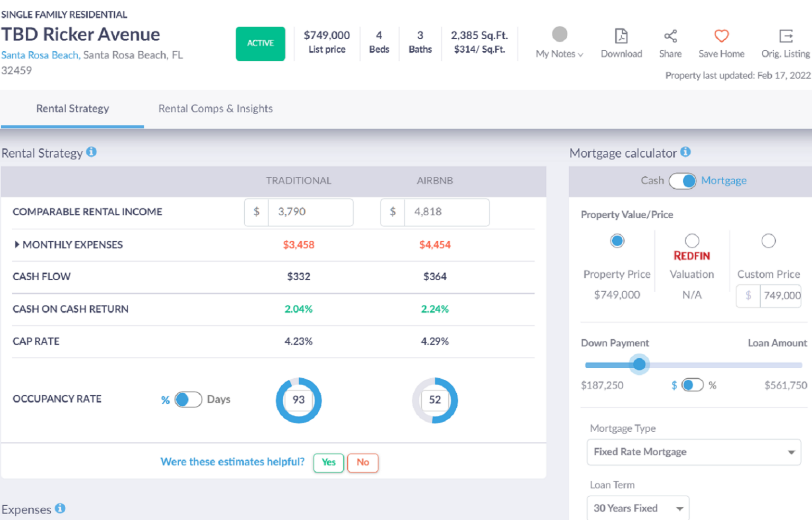Click the Save Home heart icon
Screen dimensions: 812x520
[721, 36]
